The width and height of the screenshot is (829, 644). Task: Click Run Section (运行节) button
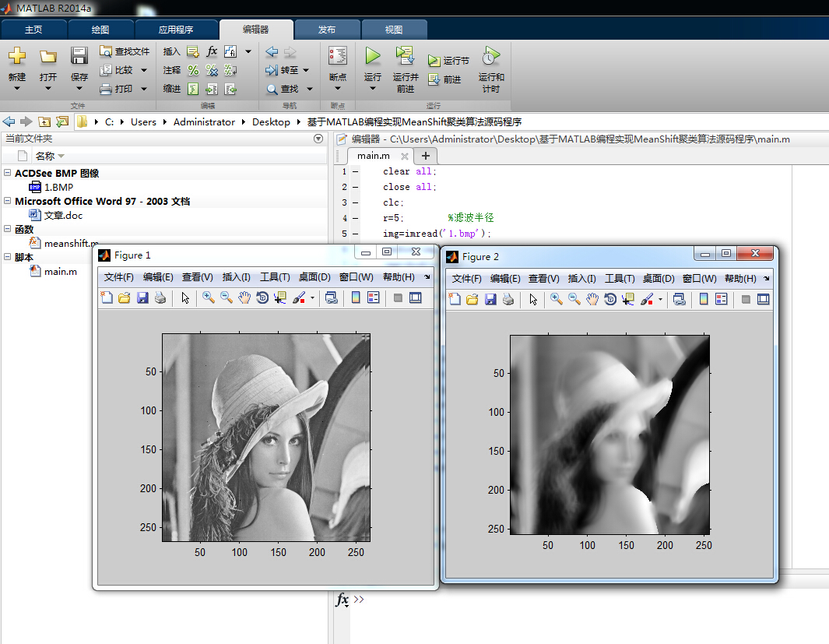pos(448,61)
